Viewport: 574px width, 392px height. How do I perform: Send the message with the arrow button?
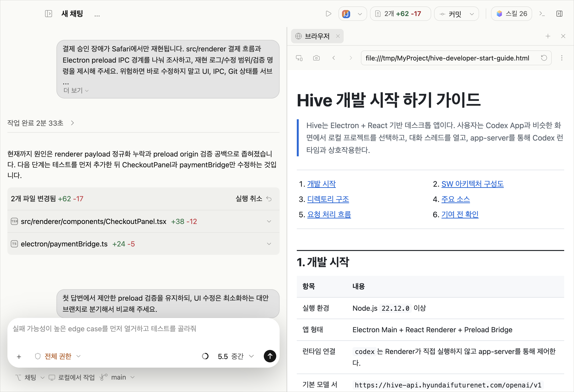click(270, 356)
